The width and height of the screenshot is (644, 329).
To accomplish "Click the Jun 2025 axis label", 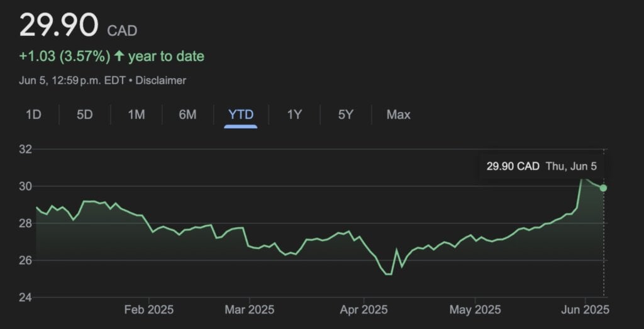I will (x=585, y=309).
